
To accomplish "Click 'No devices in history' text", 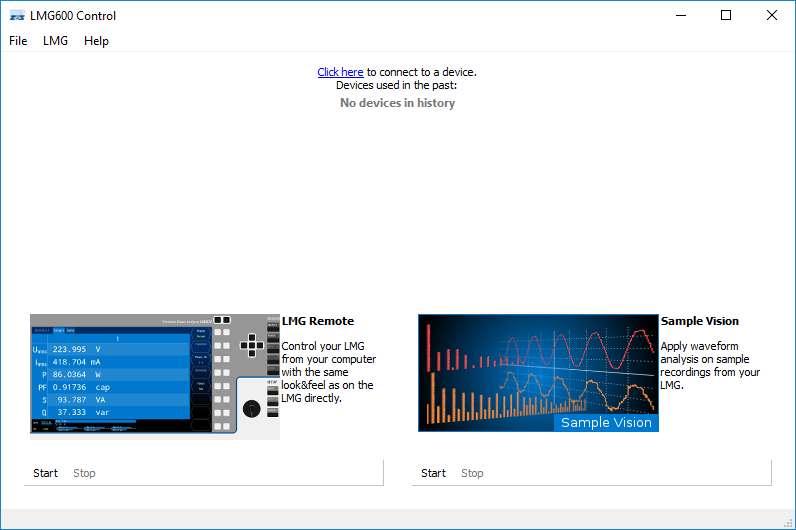I will [397, 103].
